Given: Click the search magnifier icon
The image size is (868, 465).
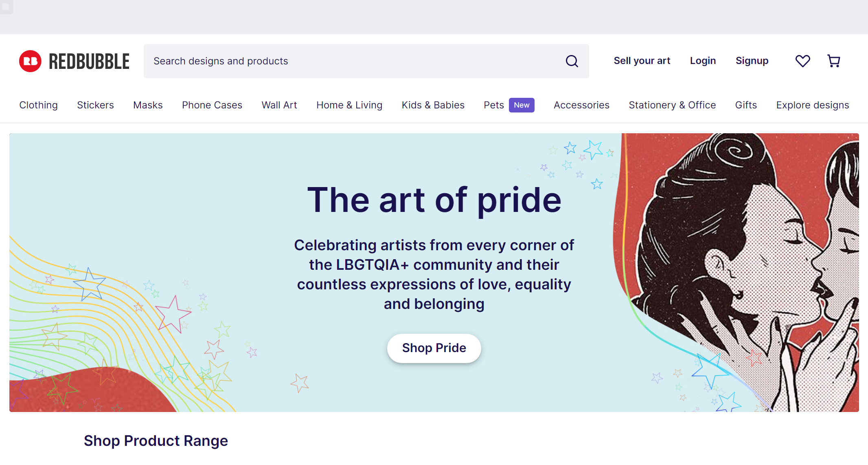Looking at the screenshot, I should [572, 61].
